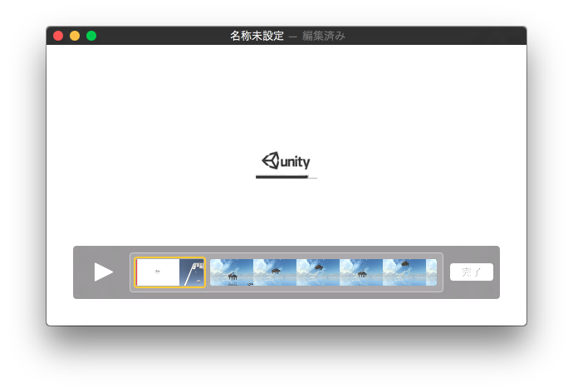Click the second sky frame thumbnail
The width and height of the screenshot is (573, 392).
coord(275,272)
